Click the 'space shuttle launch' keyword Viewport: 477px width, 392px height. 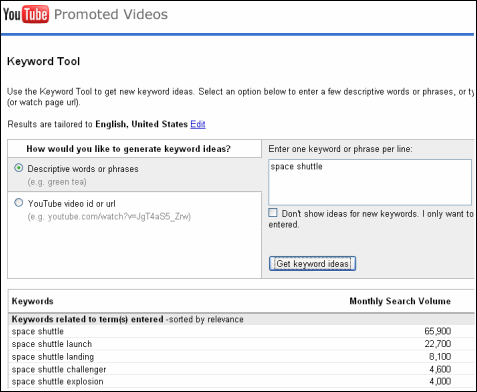pos(52,344)
